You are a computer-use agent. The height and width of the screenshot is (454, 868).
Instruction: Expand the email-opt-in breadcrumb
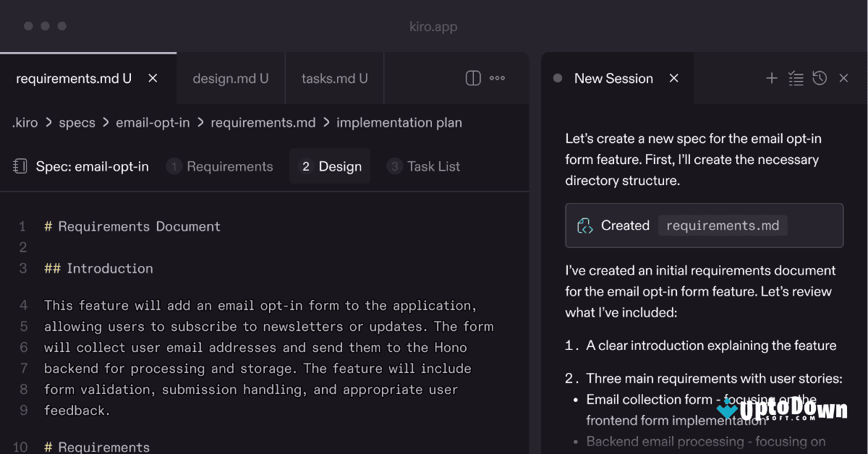153,122
